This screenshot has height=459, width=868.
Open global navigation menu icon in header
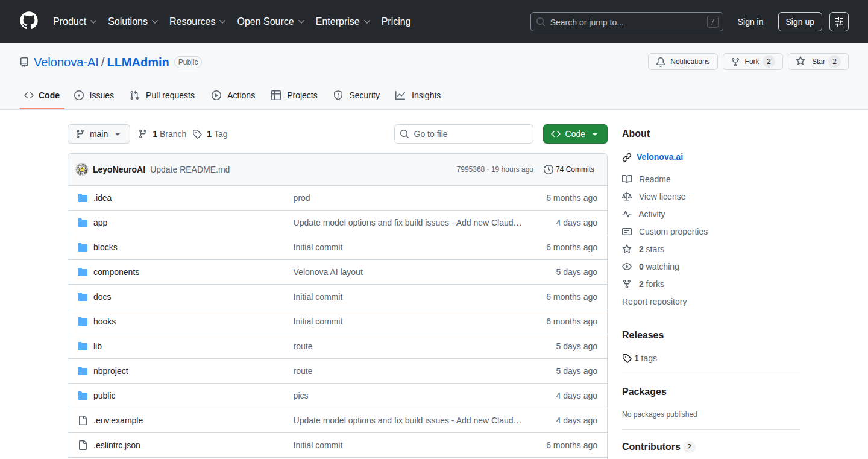(839, 22)
